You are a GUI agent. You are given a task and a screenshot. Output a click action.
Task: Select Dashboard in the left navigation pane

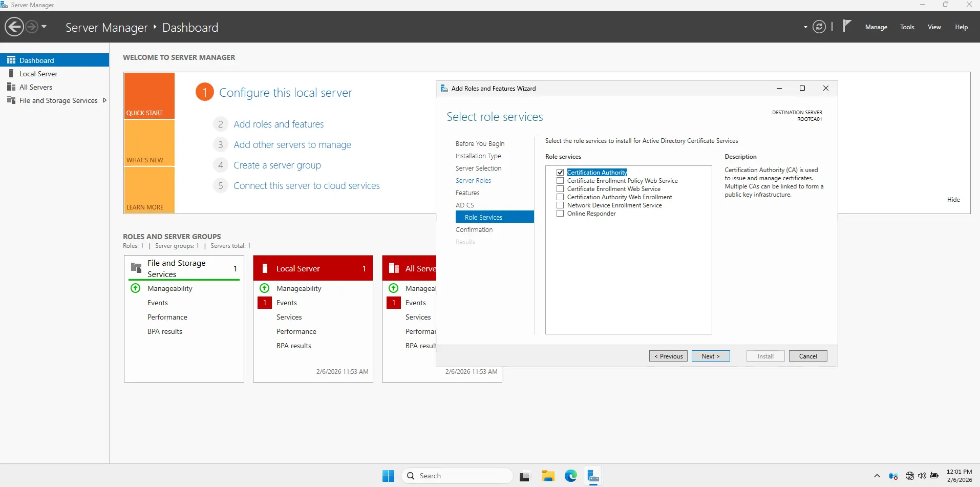[54, 60]
